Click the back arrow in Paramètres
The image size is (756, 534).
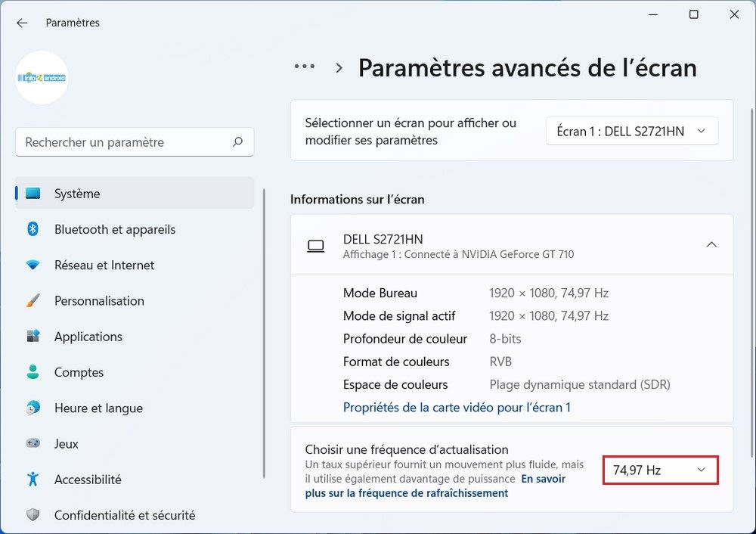21,23
